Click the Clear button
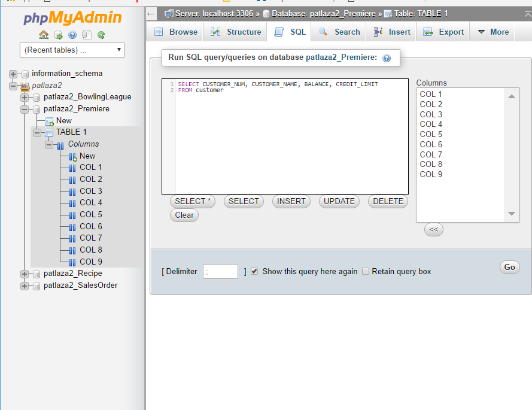This screenshot has width=532, height=410. pyautogui.click(x=184, y=215)
